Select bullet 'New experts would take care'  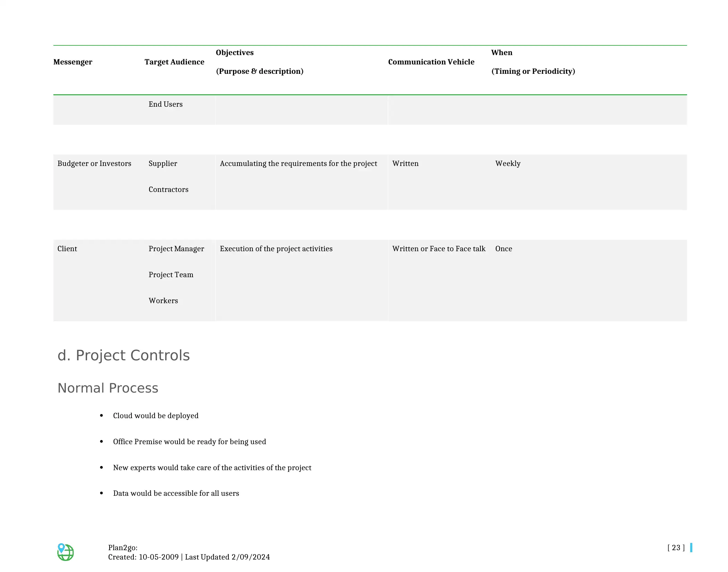(212, 468)
